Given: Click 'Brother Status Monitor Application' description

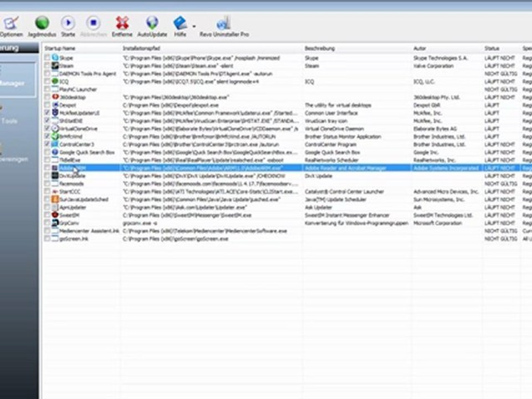Looking at the screenshot, I should [342, 136].
